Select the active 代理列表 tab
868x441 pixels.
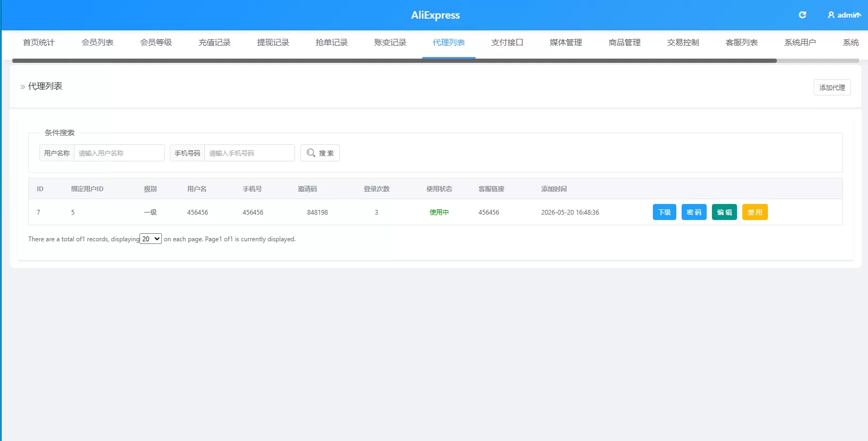(x=449, y=43)
